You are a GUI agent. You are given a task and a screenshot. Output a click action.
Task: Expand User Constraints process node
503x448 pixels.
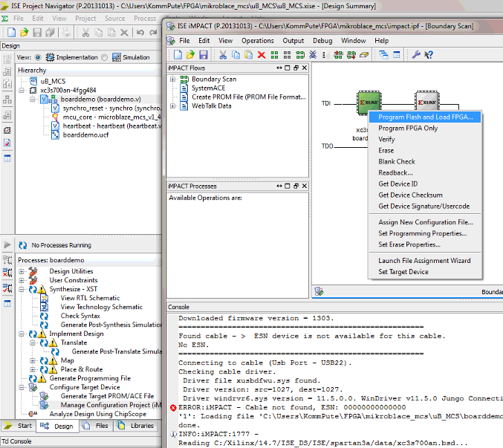point(21,280)
